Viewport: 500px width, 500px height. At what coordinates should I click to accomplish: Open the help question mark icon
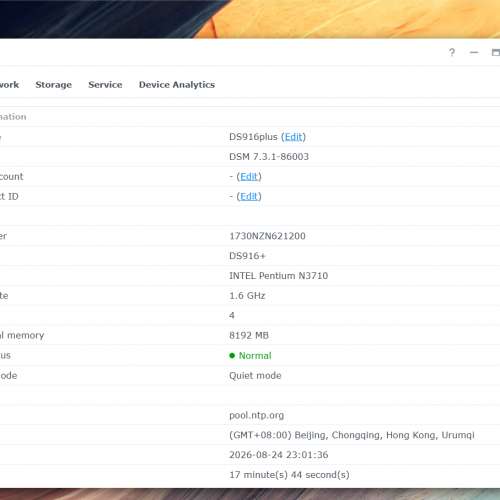point(452,52)
